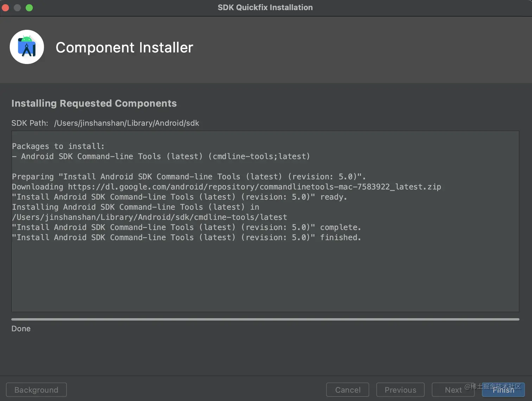
Task: Click the Next button
Action: click(x=453, y=390)
